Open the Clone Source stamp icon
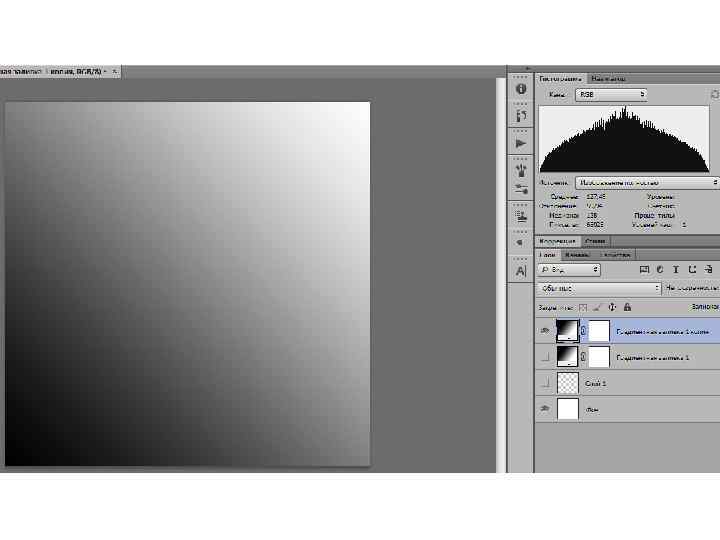This screenshot has height=540, width=720. pos(521,216)
